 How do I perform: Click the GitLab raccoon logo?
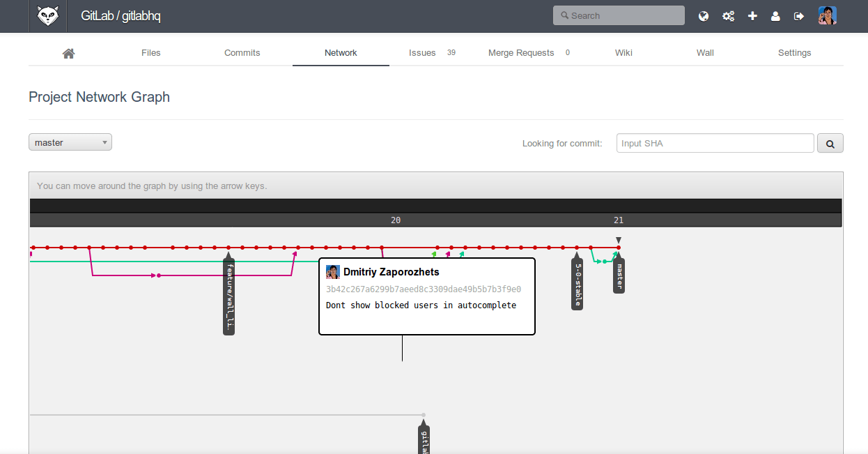tap(47, 15)
